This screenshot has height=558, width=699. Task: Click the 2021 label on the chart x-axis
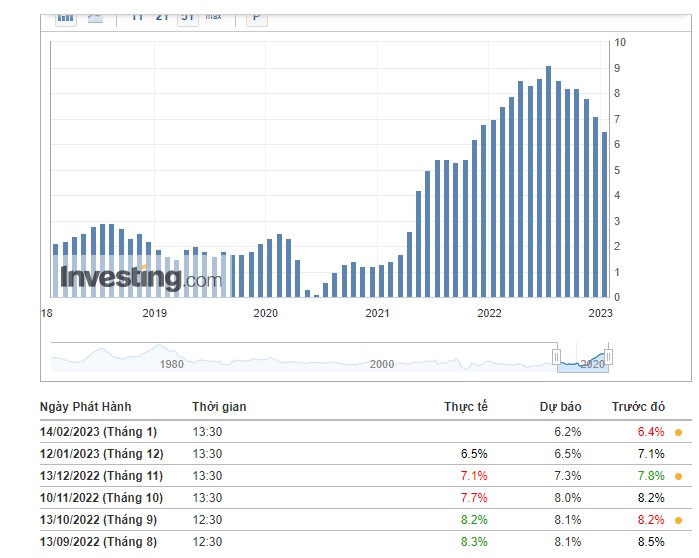tap(377, 313)
